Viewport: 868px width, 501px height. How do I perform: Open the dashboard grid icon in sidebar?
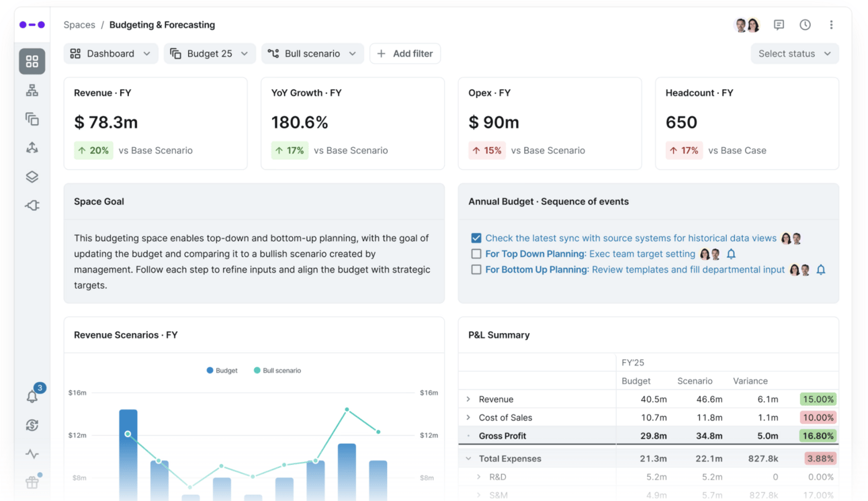coord(32,61)
